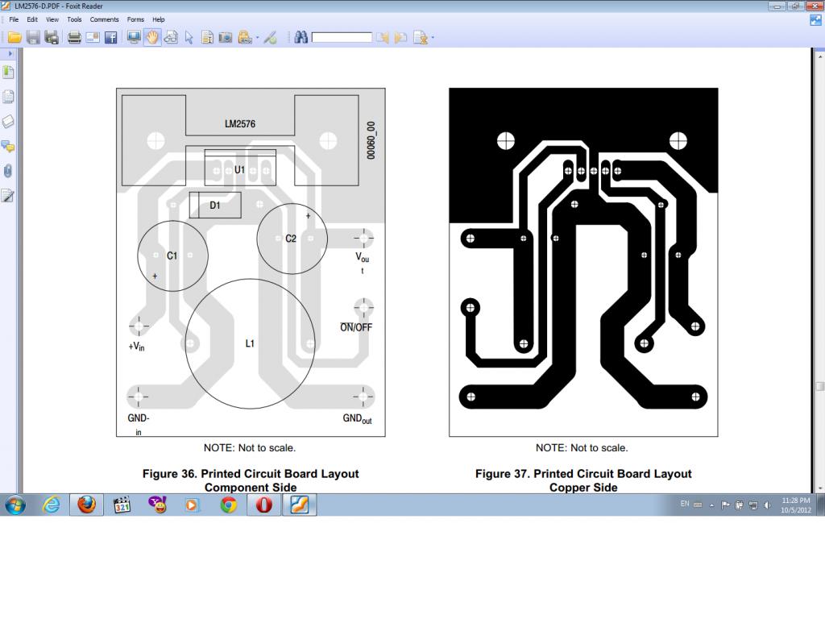Click the Figure 36 caption text
The height and width of the screenshot is (644, 825).
251,480
